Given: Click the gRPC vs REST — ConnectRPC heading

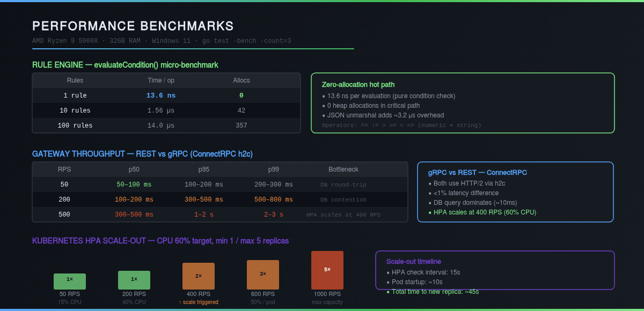Looking at the screenshot, I should [x=477, y=172].
